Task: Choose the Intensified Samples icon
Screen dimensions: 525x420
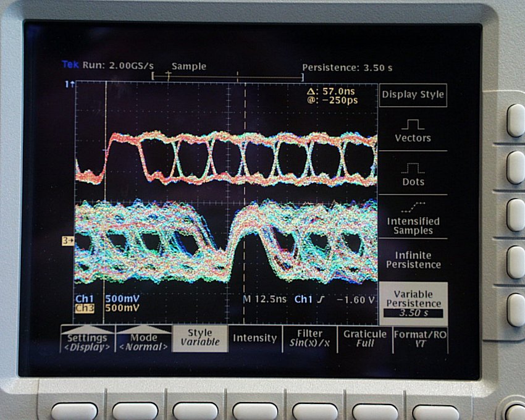Action: coord(413,208)
